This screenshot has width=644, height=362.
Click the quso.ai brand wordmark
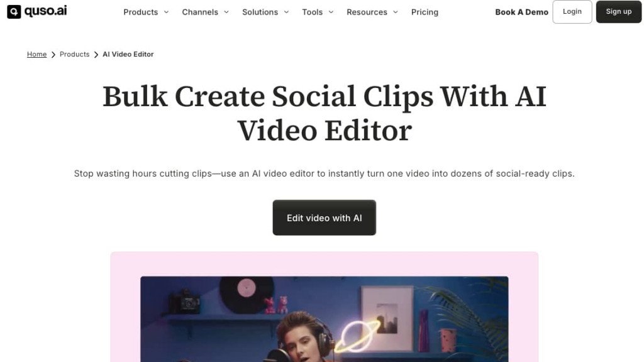[x=45, y=11]
